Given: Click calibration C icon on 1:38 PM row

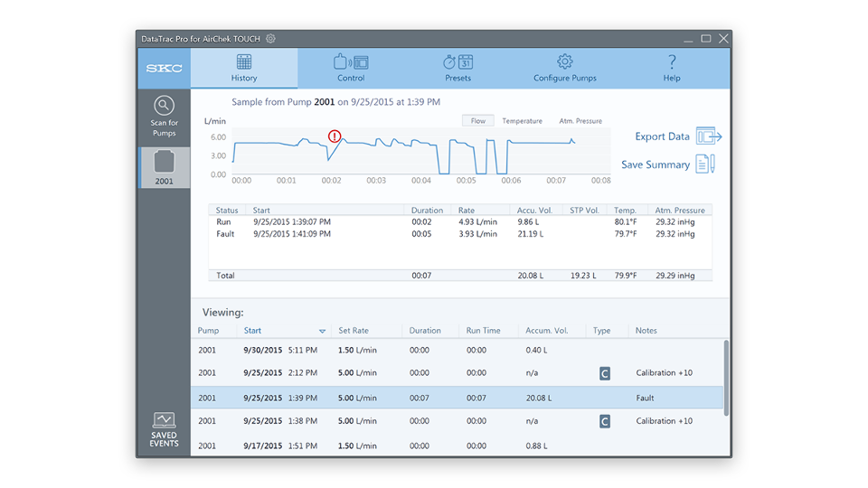Looking at the screenshot, I should click(x=605, y=422).
